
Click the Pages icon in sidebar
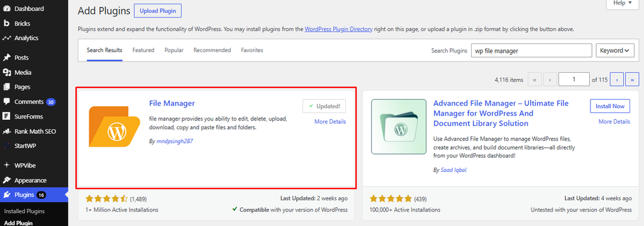pos(6,87)
